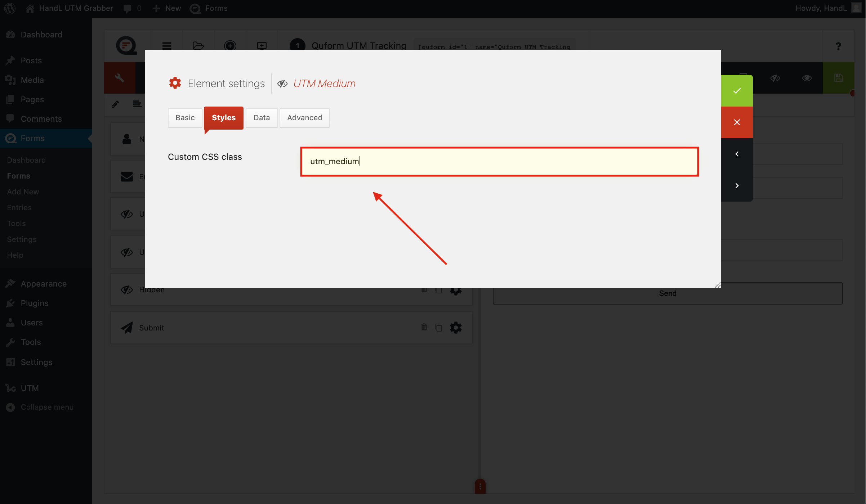Click the WordPress logo in admin bar
The width and height of the screenshot is (866, 504).
[x=10, y=8]
